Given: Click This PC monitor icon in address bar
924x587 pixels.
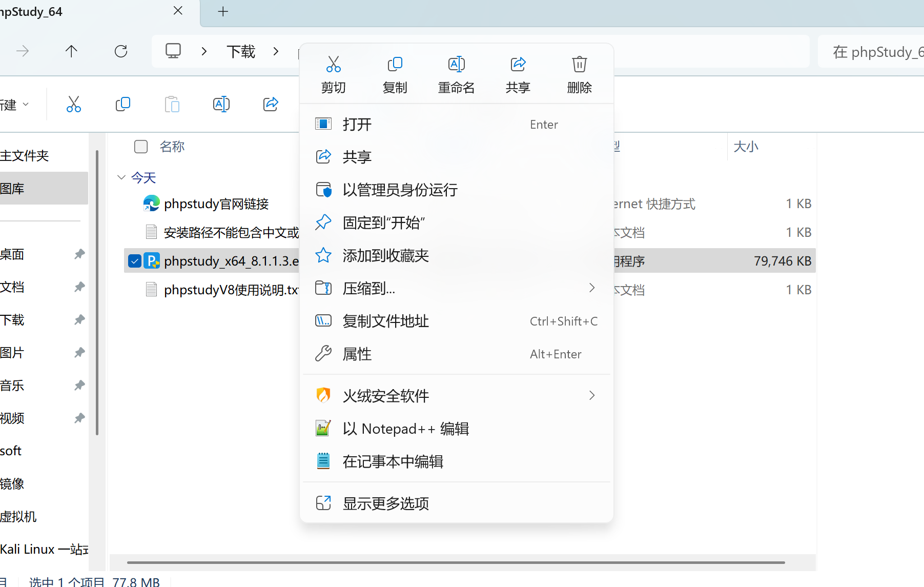Looking at the screenshot, I should pyautogui.click(x=173, y=51).
